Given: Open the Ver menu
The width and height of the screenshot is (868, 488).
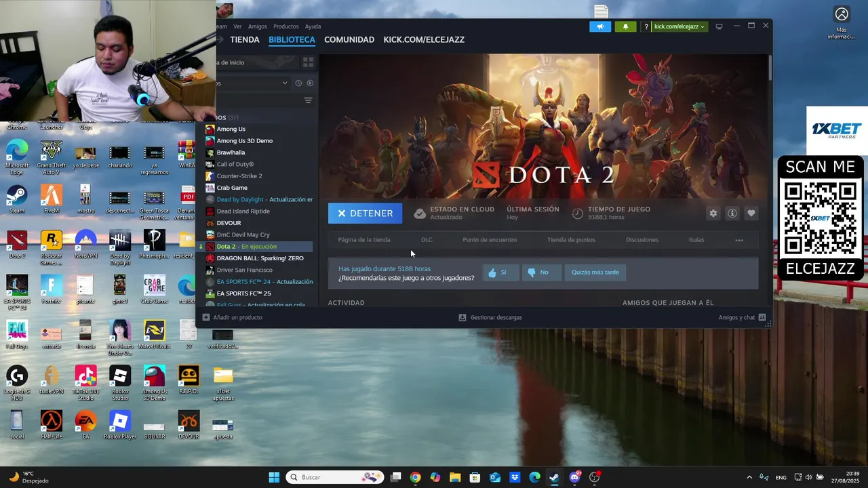Looking at the screenshot, I should 237,26.
